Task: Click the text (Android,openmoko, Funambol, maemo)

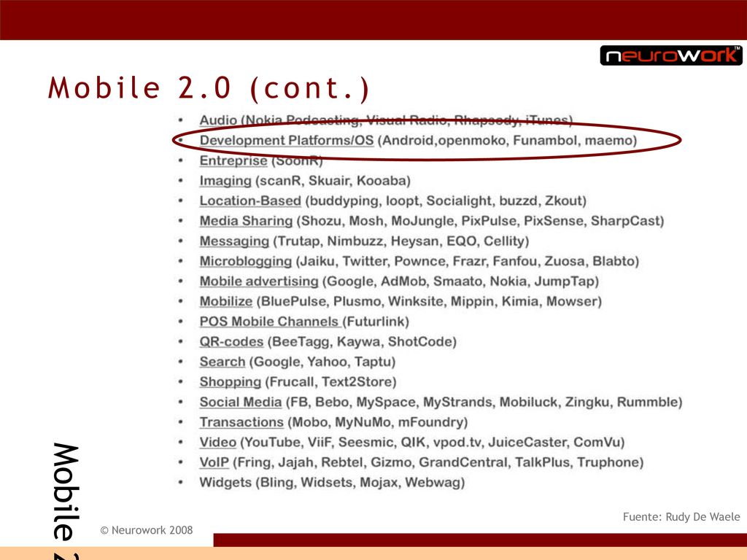Action: click(508, 141)
